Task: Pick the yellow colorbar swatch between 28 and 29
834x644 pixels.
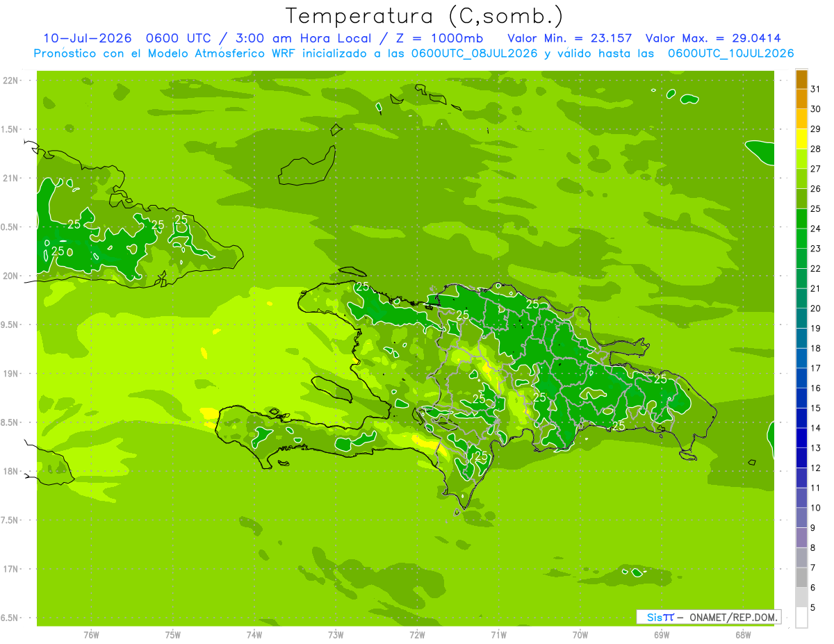Action: [x=801, y=139]
